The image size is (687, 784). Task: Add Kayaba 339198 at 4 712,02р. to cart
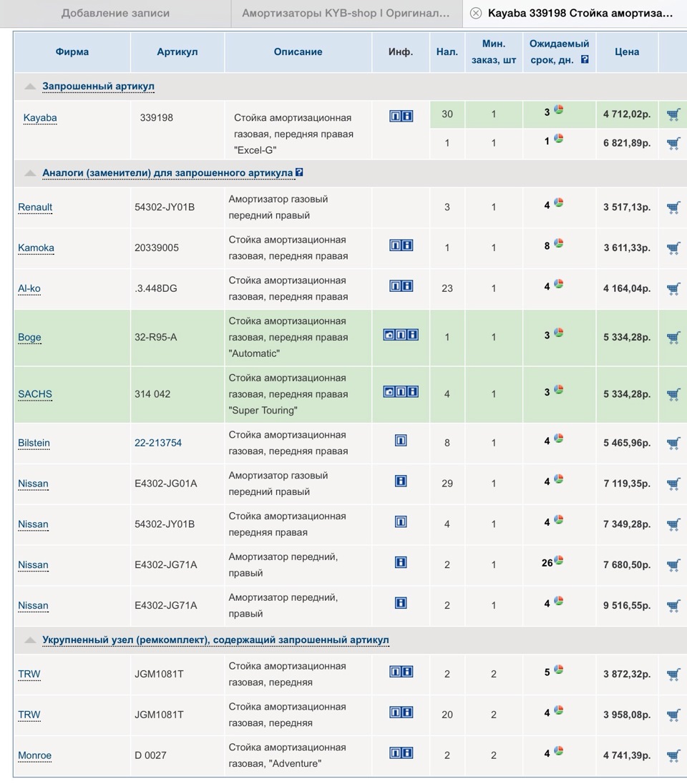(673, 114)
